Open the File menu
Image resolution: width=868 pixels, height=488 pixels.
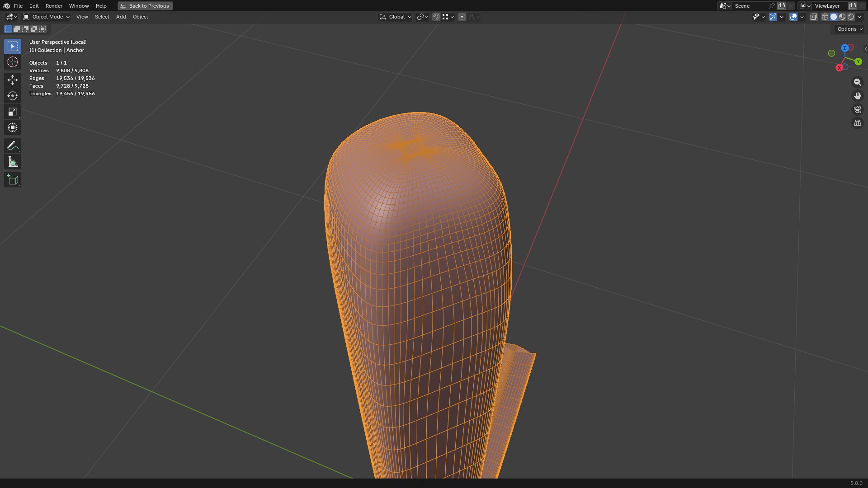click(18, 6)
